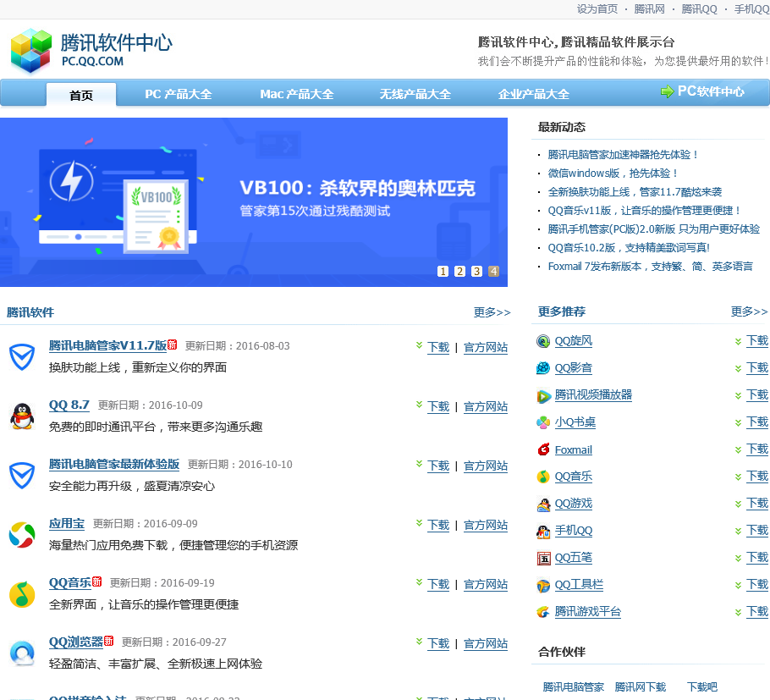
Task: Open news 腾讯电脑管家加速神器抢先体验！
Action: pos(623,155)
